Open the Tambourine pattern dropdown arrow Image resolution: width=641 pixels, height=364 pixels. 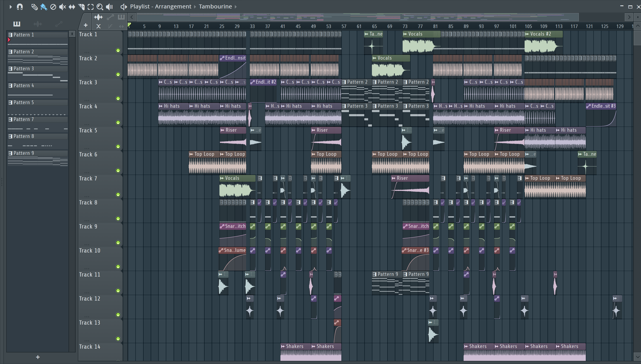point(235,7)
